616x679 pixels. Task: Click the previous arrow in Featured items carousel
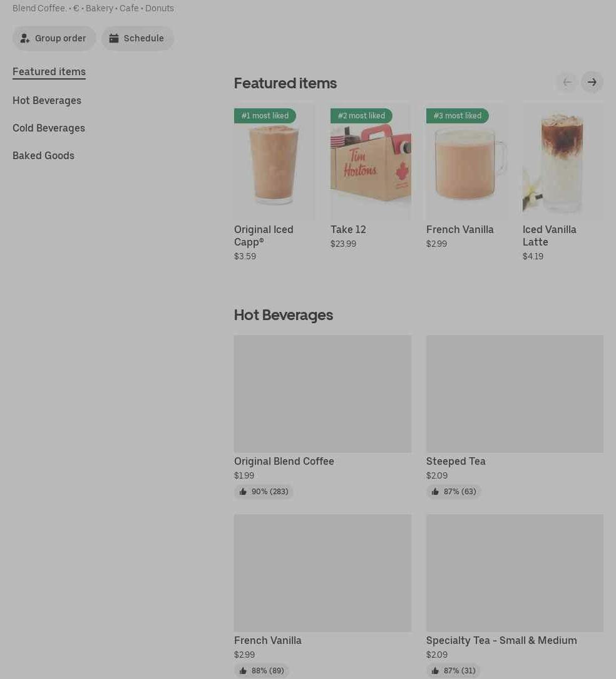pyautogui.click(x=567, y=82)
